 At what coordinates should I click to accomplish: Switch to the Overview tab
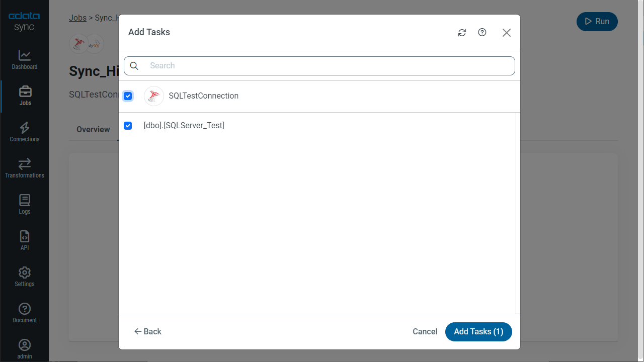tap(93, 129)
